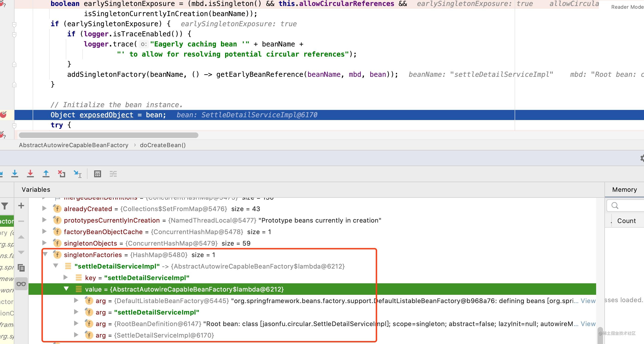The image size is (644, 344).
Task: Select the highlighted value lambda@6212 row
Action: click(x=312, y=289)
